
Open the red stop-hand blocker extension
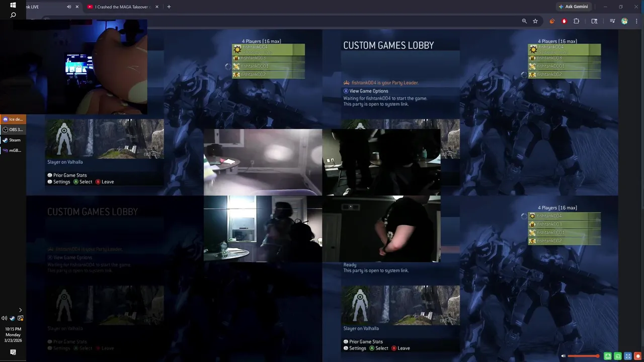[564, 21]
